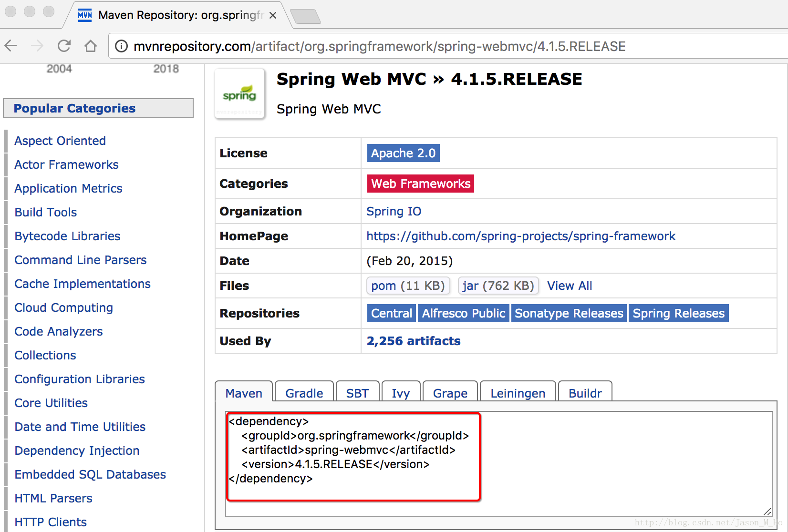Open the 2,256 artifacts link
This screenshot has width=788, height=532.
(414, 341)
